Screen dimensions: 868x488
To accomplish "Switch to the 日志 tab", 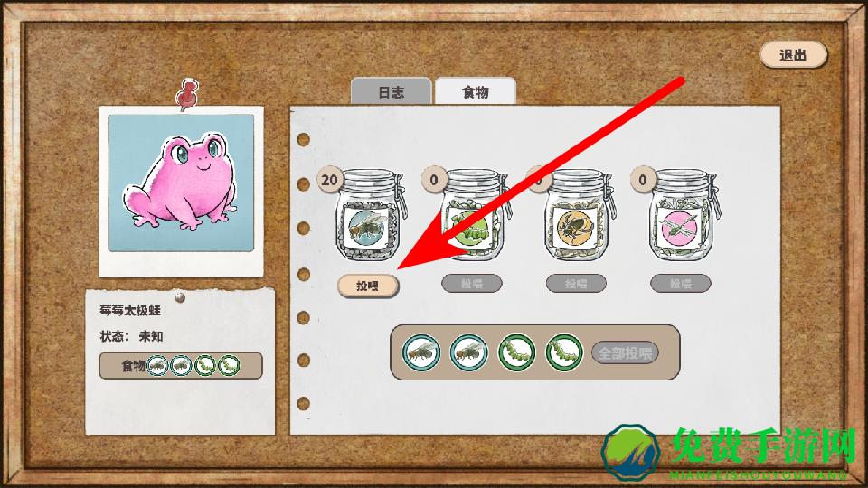I will pos(392,92).
